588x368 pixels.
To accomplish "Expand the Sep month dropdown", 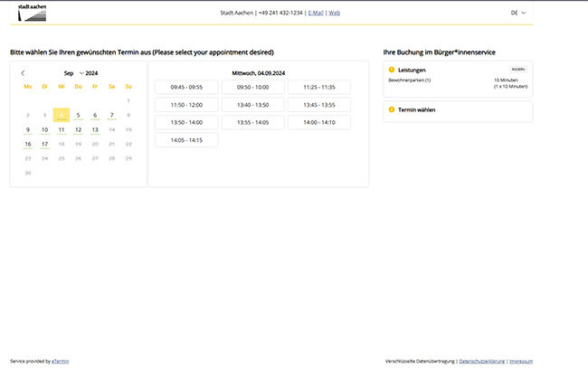I will tap(73, 72).
